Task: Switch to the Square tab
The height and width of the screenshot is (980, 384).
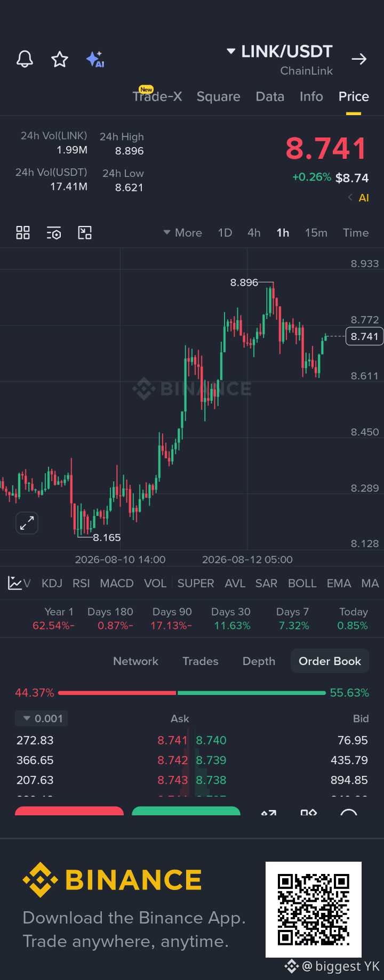Action: click(218, 96)
